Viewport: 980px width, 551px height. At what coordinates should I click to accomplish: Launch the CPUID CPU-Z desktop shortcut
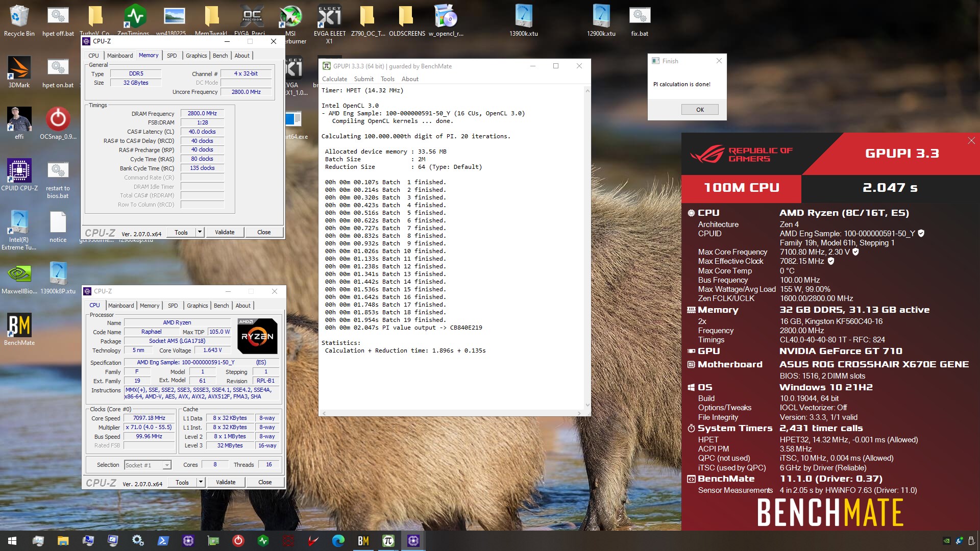19,174
